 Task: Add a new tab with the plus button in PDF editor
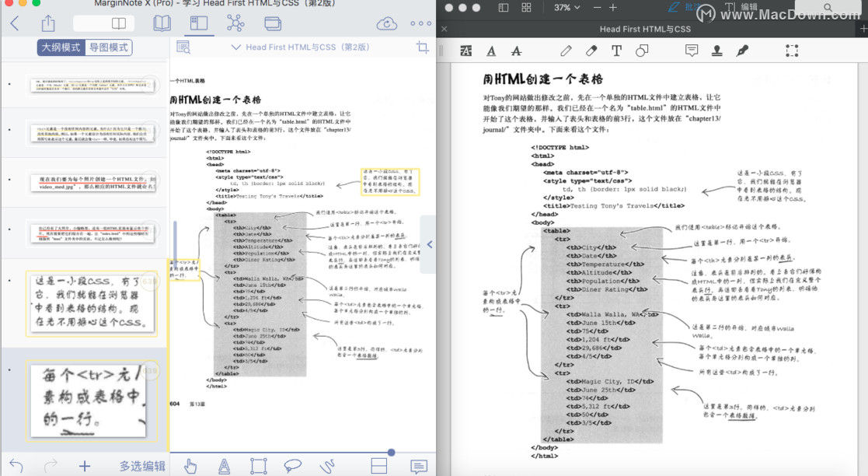pos(863,29)
